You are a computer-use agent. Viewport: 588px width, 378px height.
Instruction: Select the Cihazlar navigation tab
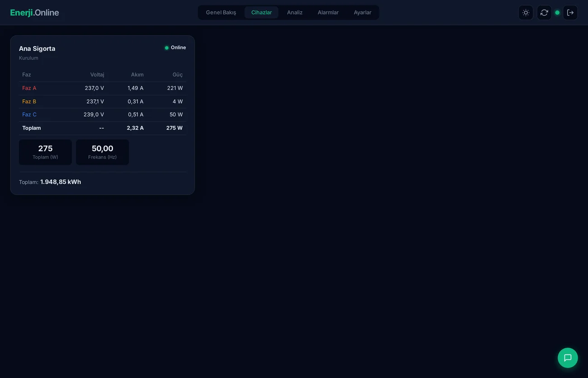pyautogui.click(x=261, y=12)
